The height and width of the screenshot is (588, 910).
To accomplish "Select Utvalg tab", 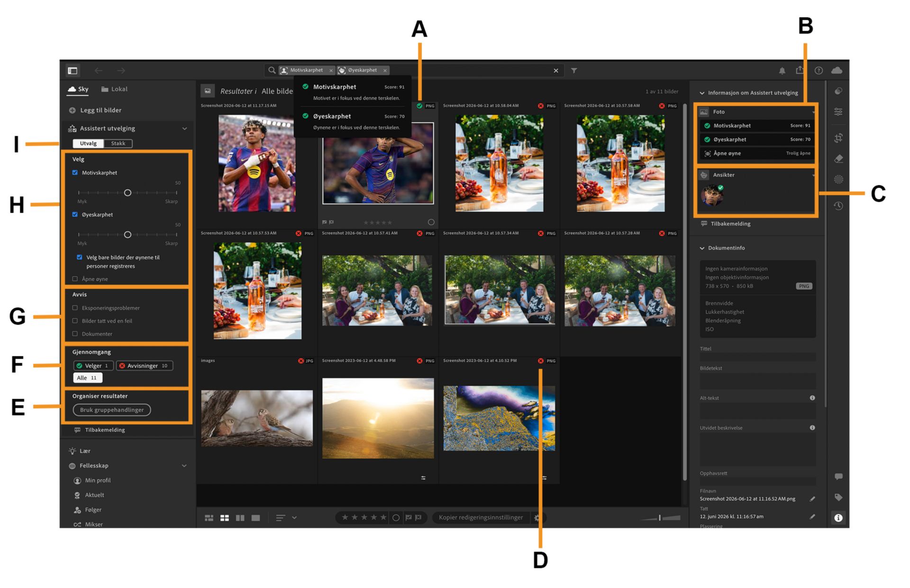I will [x=88, y=143].
